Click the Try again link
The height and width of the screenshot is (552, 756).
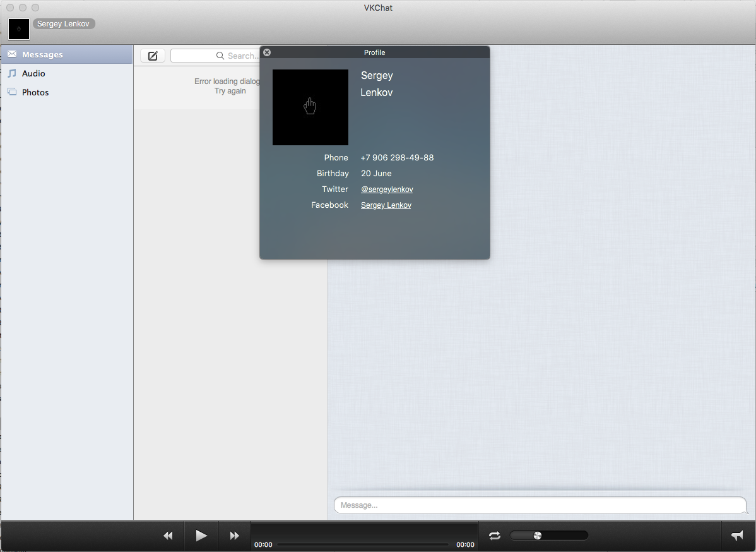(x=230, y=91)
